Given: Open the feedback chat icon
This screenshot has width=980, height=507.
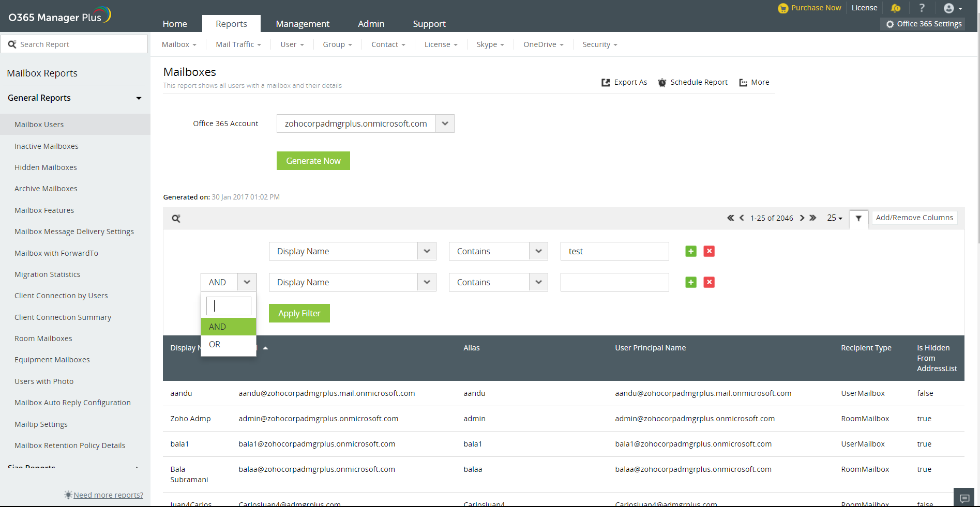Looking at the screenshot, I should click(964, 498).
